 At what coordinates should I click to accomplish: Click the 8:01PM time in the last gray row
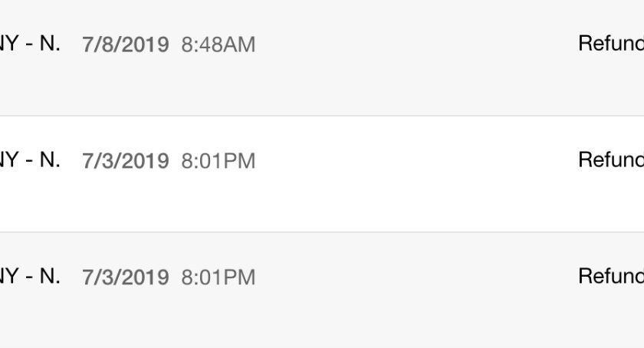(x=218, y=277)
